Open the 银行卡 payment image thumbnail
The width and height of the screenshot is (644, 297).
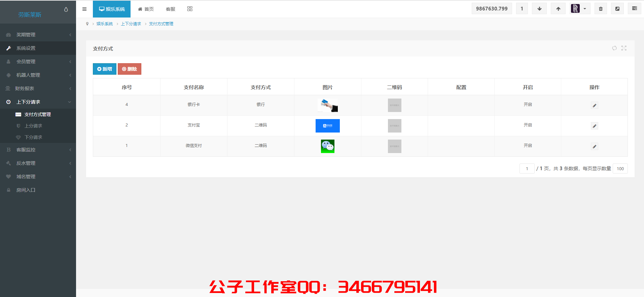328,105
